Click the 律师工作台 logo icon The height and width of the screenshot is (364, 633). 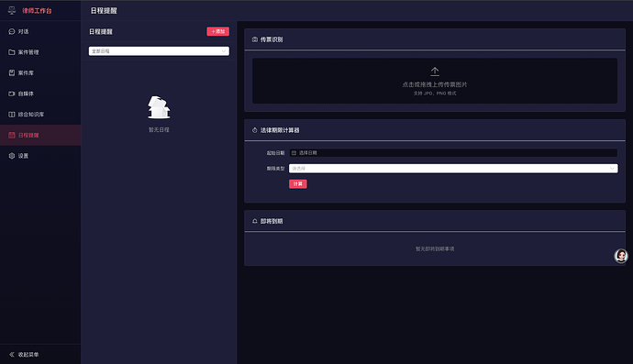(x=12, y=10)
